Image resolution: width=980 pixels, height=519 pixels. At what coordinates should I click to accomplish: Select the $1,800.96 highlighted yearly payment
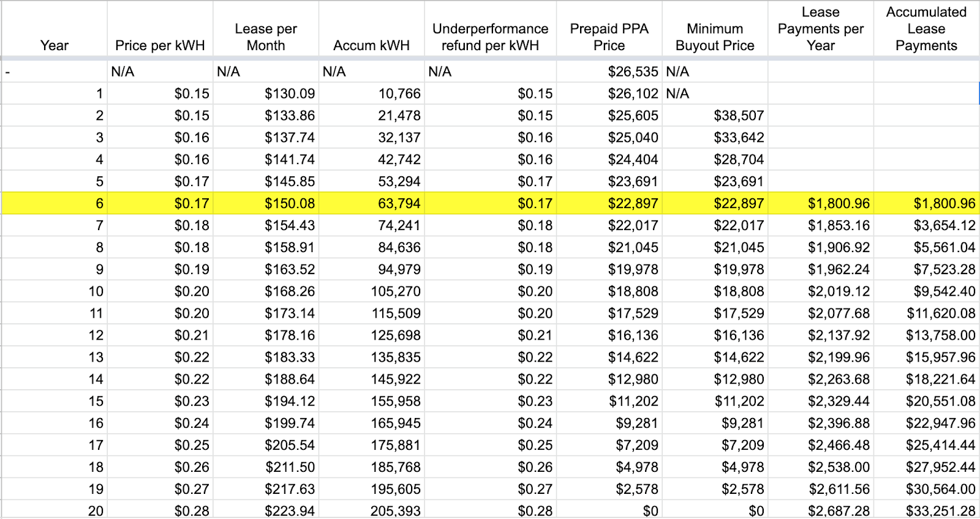pyautogui.click(x=821, y=203)
